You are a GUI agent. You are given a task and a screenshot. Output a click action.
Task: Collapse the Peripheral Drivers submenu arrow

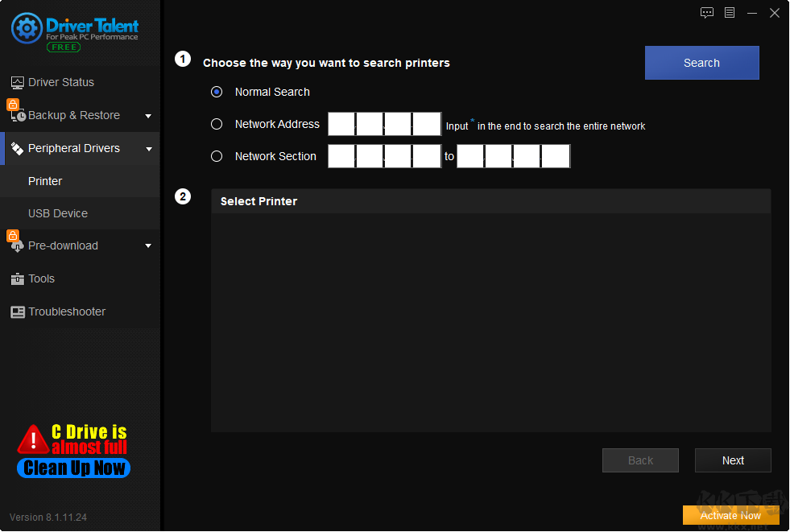[149, 149]
